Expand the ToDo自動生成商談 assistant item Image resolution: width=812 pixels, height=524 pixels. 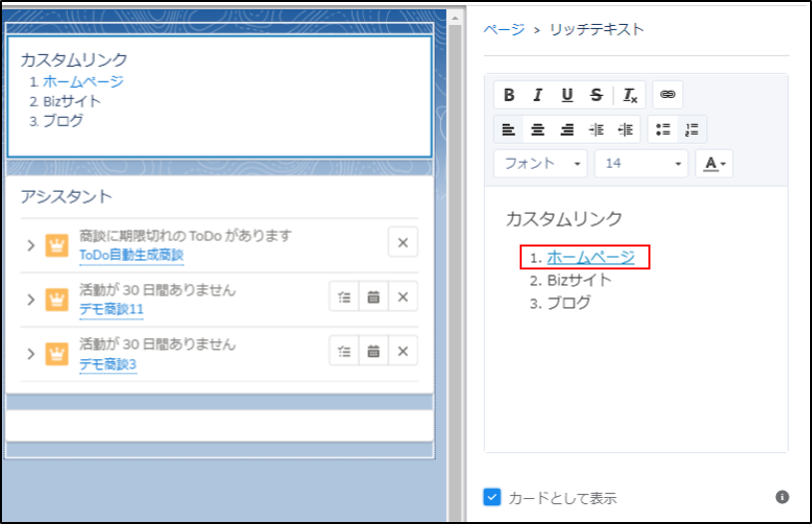[x=31, y=246]
